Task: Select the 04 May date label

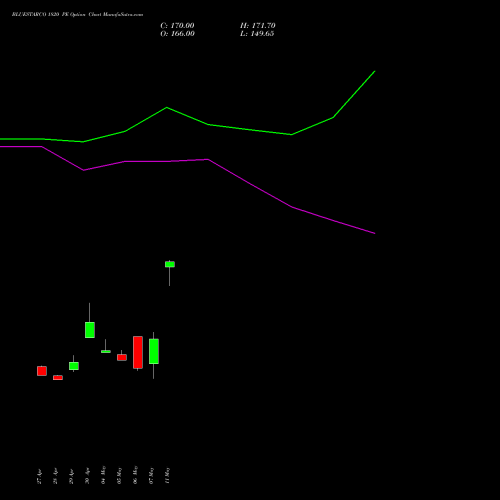Action: (x=103, y=475)
